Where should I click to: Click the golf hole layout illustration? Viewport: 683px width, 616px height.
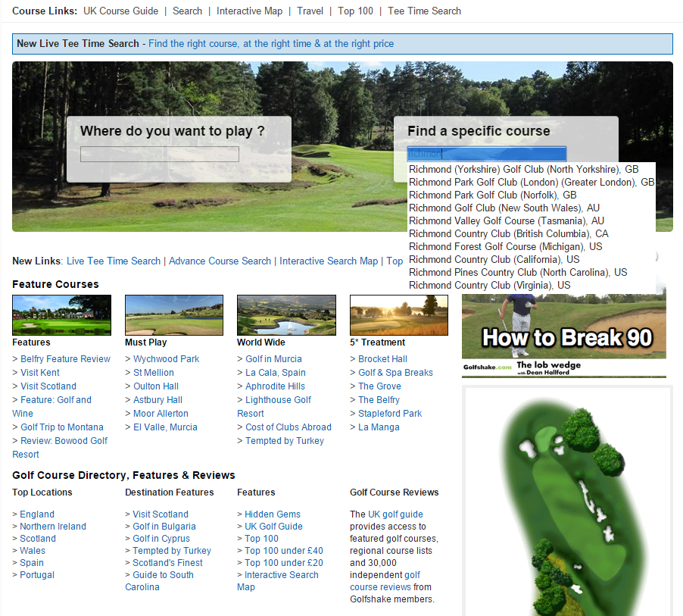tap(567, 500)
